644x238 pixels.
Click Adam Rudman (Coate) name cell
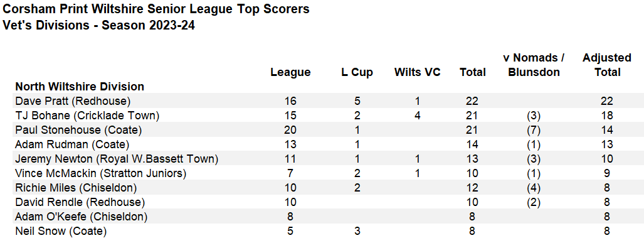point(72,144)
